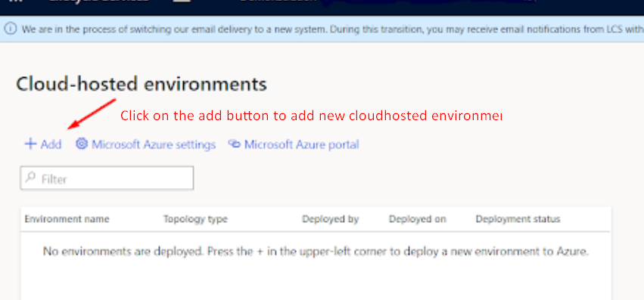Sort by Topology type column header
The height and width of the screenshot is (300, 644).
[x=195, y=219]
